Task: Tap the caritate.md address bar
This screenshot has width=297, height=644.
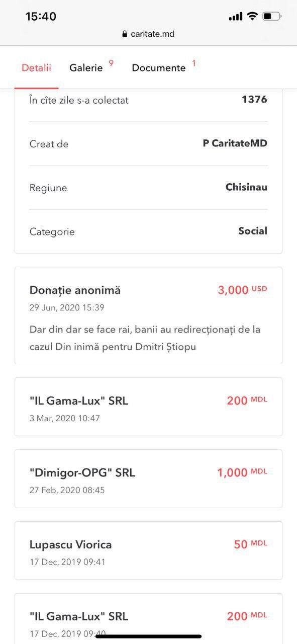Action: (x=148, y=34)
